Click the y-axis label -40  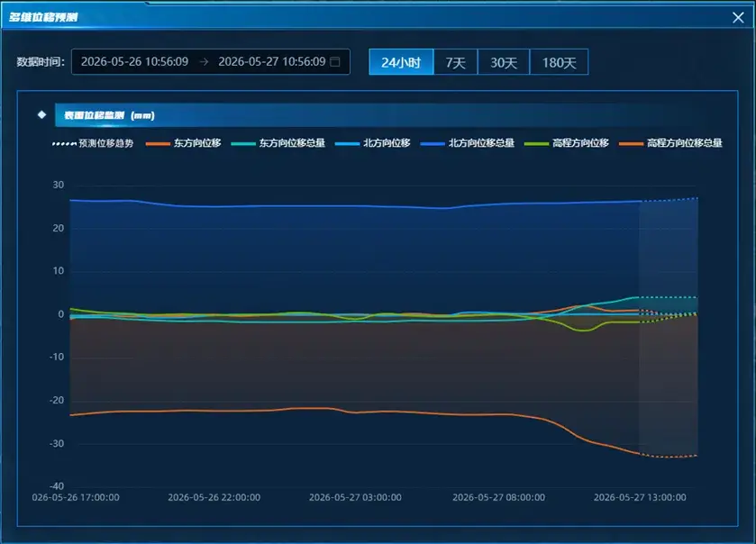coord(57,486)
